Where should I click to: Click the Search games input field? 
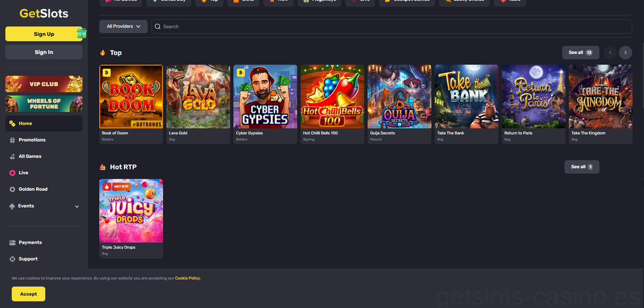(391, 26)
